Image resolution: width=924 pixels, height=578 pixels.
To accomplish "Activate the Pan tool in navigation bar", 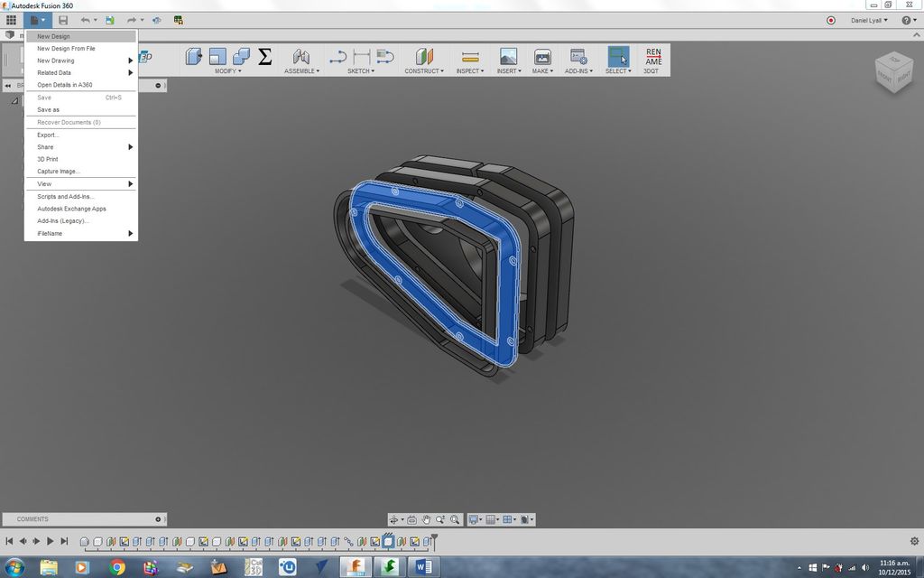I will pos(427,519).
